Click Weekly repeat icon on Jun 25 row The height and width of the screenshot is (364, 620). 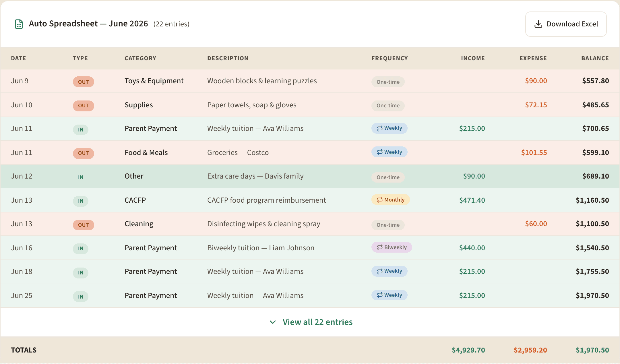[380, 295]
